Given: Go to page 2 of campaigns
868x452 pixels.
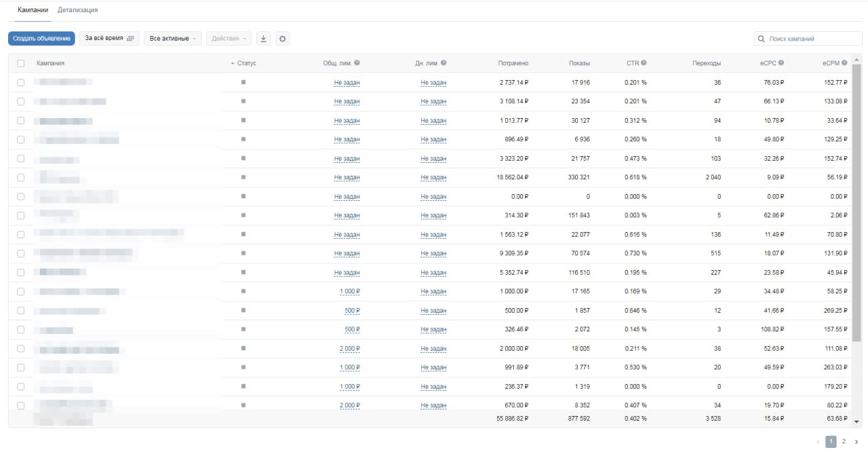Looking at the screenshot, I should click(x=844, y=441).
